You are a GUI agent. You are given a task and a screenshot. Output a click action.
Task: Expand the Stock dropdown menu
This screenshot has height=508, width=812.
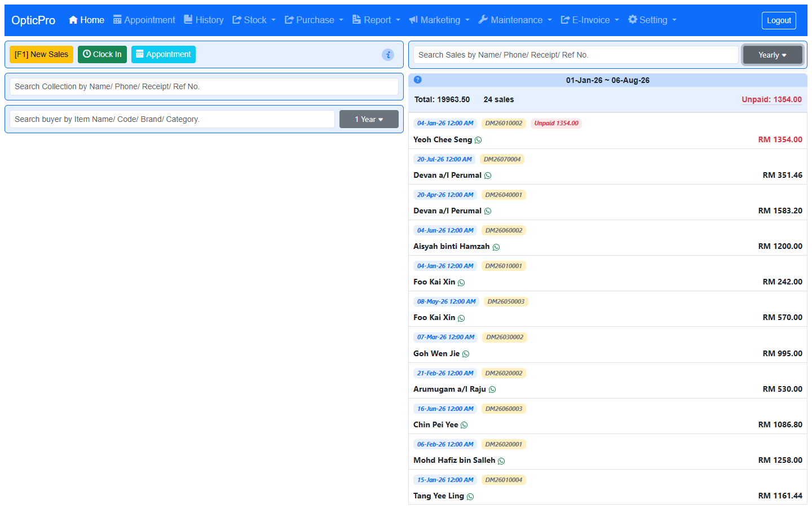(x=254, y=20)
